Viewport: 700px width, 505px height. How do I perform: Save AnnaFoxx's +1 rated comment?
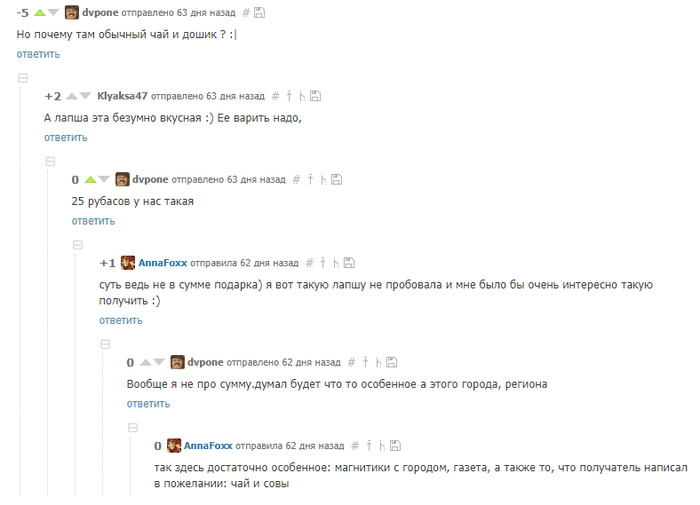349,263
